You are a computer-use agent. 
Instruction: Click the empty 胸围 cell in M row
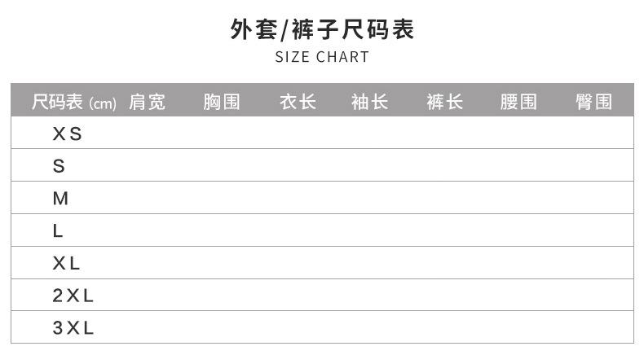222,199
